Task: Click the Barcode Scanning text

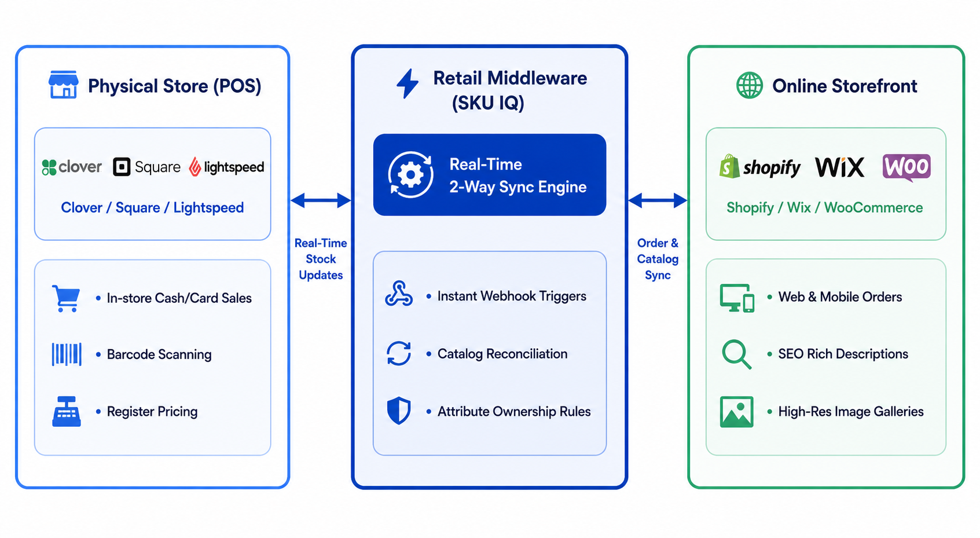Action: [159, 354]
